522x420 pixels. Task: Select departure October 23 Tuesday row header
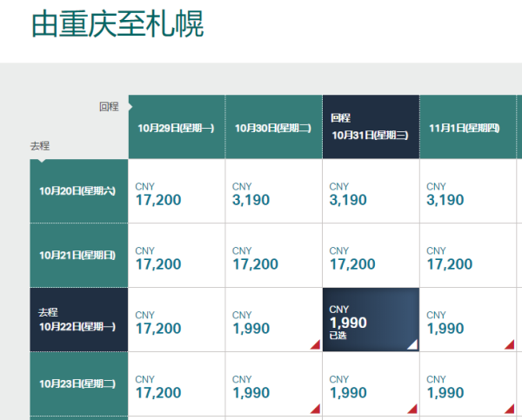point(79,383)
